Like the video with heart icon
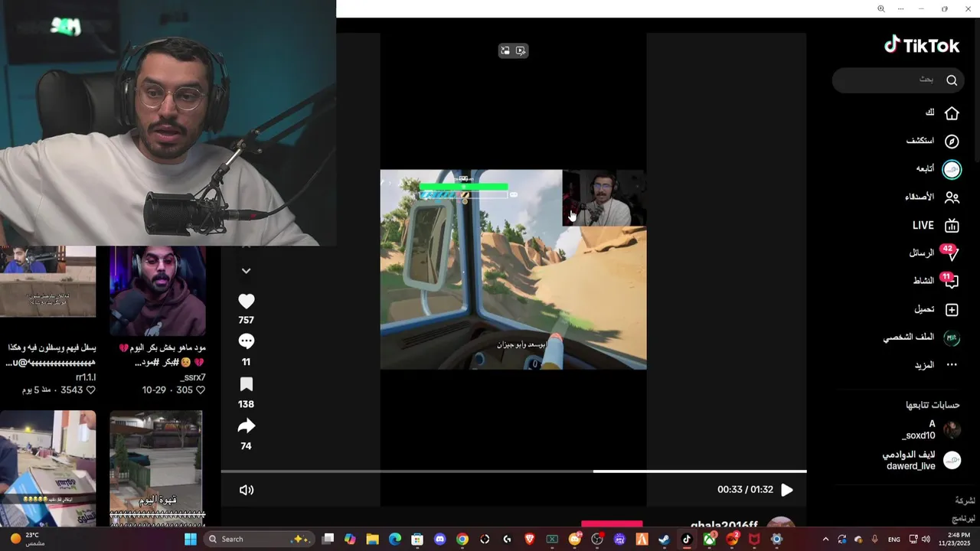Image resolution: width=980 pixels, height=551 pixels. tap(246, 302)
